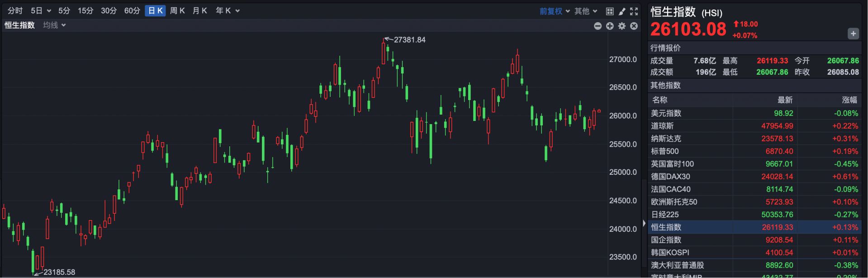The height and width of the screenshot is (278, 868).
Task: Add 恒生指数 to watchlist with plus button
Action: coord(853,34)
